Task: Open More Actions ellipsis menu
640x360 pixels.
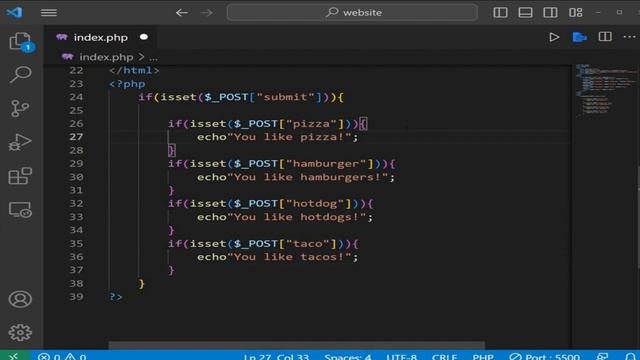Action: click(629, 37)
